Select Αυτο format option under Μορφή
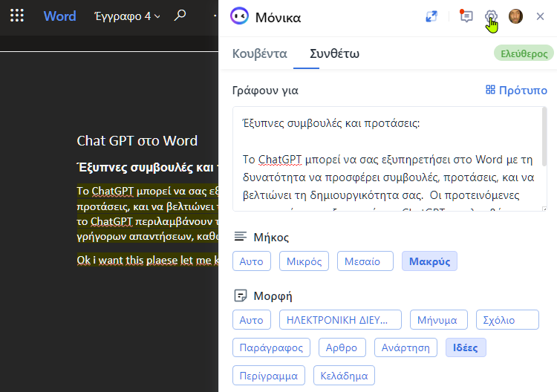The width and height of the screenshot is (557, 392). 252,319
